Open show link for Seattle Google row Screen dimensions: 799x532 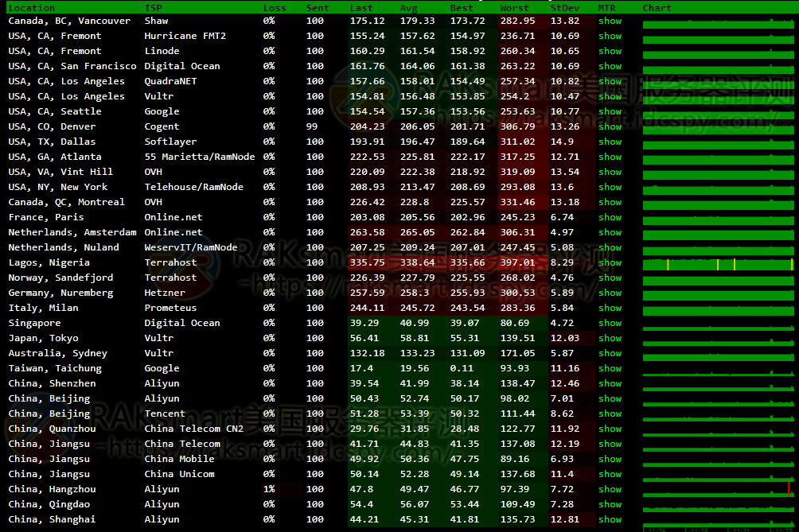coord(610,111)
